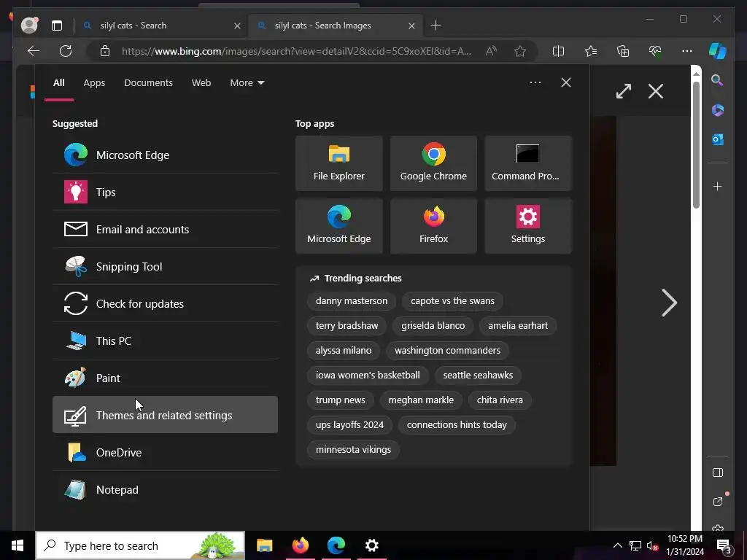747x560 pixels.
Task: Search trending minnesota vikings
Action: (354, 449)
